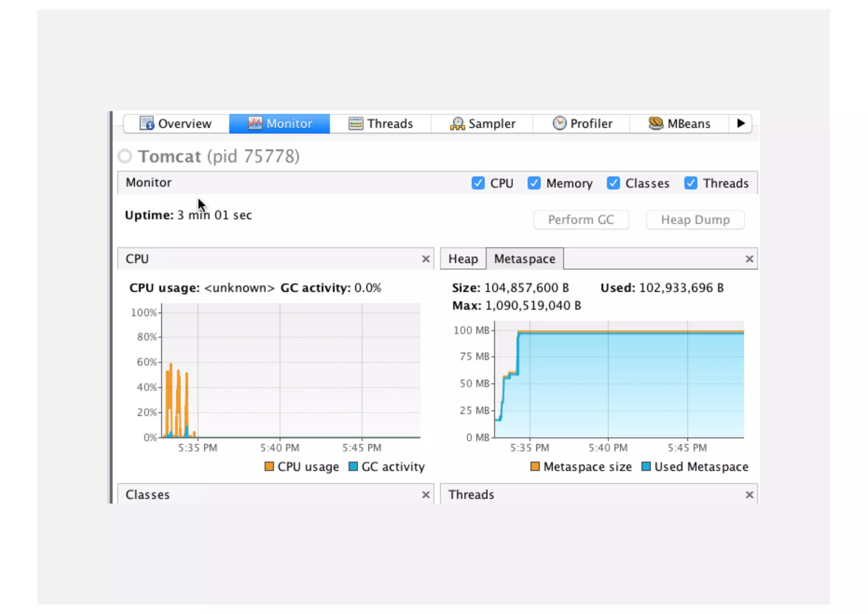Close the Heap/Metaspace graph panel
This screenshot has height=614, width=868.
tap(749, 259)
